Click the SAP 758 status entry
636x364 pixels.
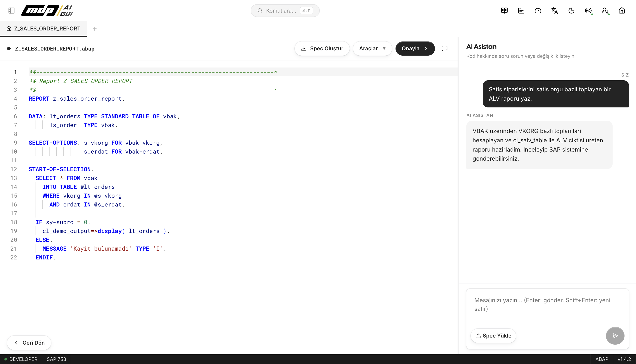coord(57,359)
